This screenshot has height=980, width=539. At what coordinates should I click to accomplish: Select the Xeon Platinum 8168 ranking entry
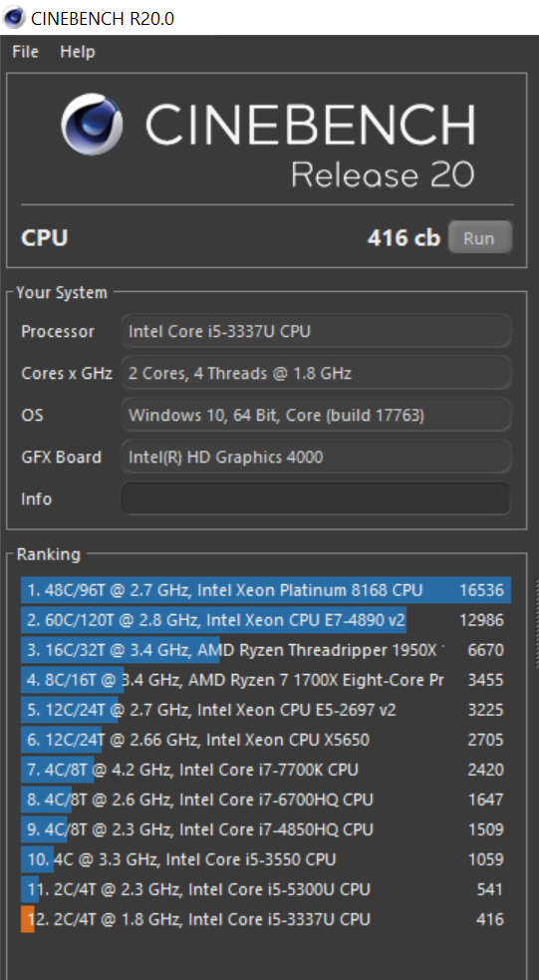click(266, 590)
